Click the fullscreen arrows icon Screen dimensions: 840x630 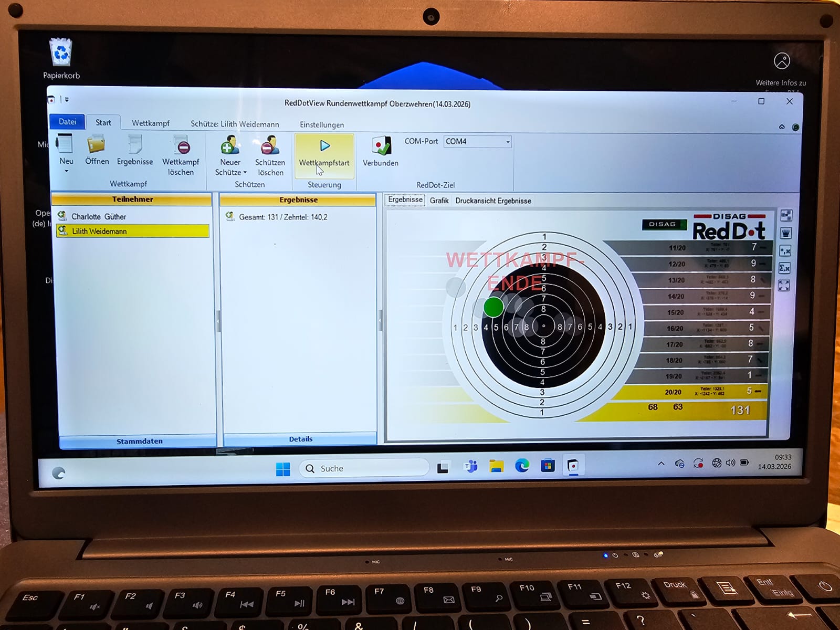coord(784,286)
